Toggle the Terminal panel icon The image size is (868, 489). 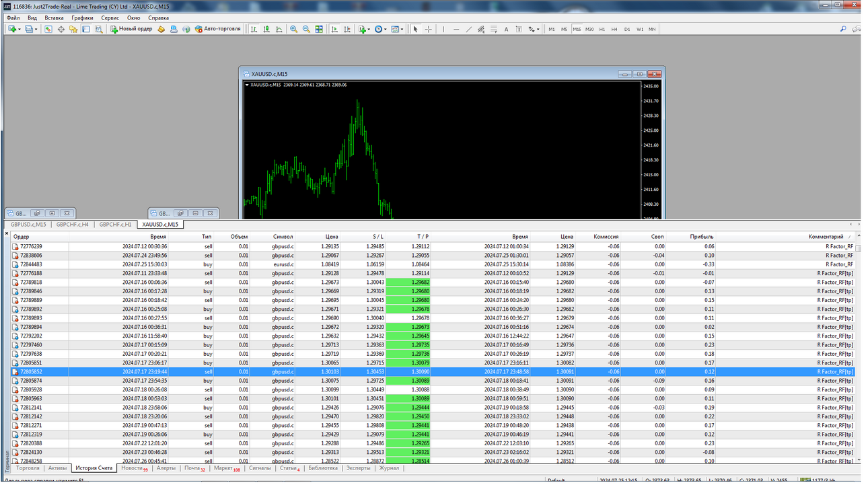coord(86,29)
